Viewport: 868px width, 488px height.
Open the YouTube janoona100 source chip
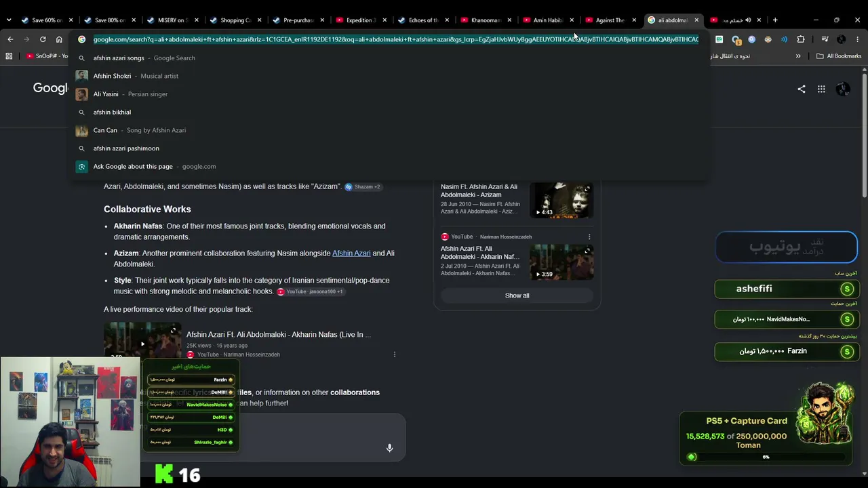click(x=310, y=291)
